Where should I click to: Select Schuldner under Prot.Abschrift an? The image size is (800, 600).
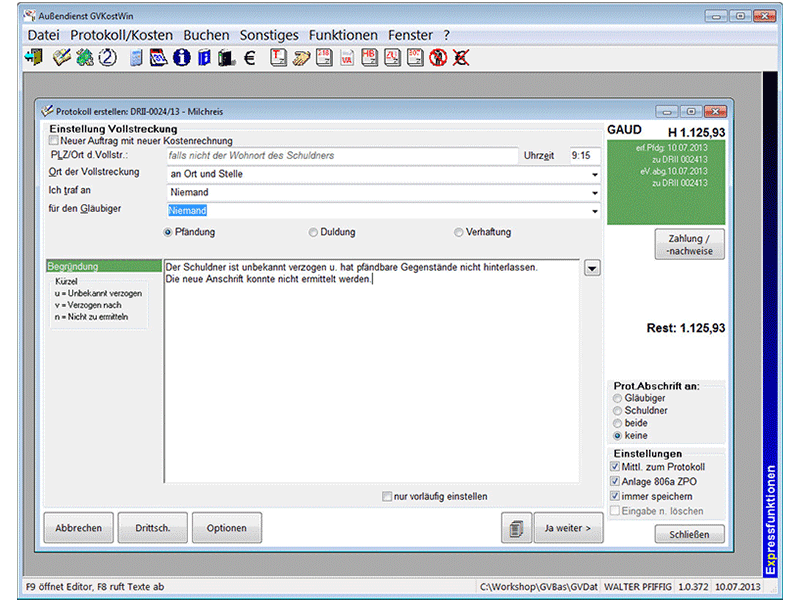616,411
